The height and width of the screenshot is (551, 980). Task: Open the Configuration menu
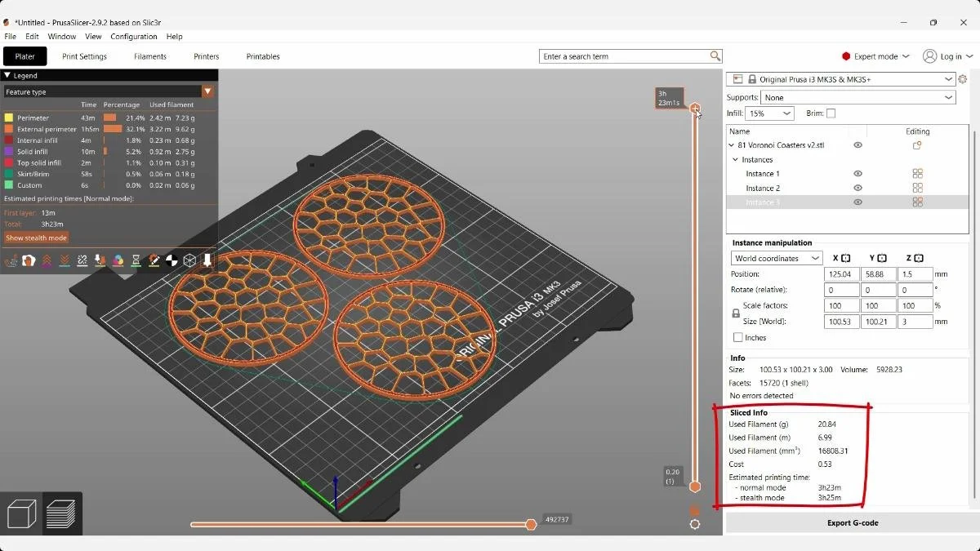coord(134,37)
